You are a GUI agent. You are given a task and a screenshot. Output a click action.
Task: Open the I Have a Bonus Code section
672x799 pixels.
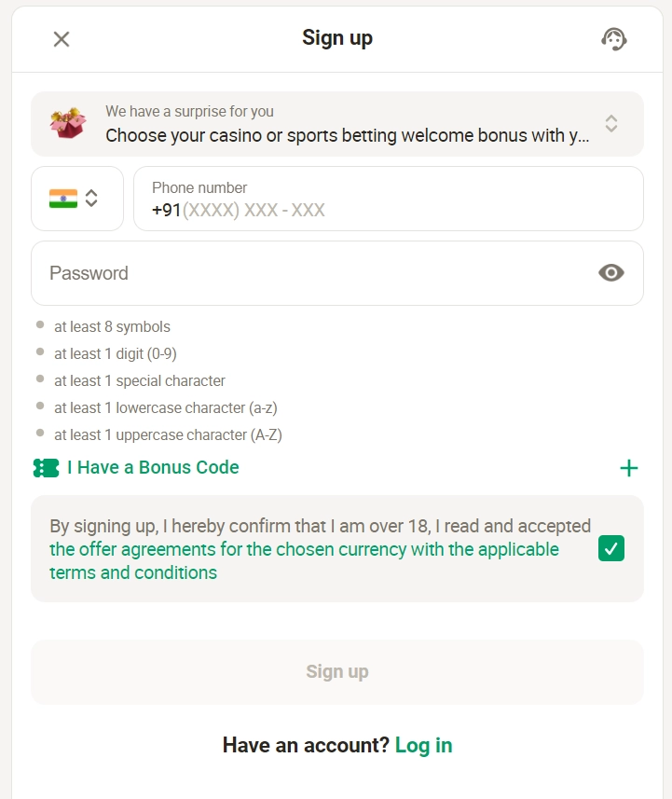click(x=153, y=467)
